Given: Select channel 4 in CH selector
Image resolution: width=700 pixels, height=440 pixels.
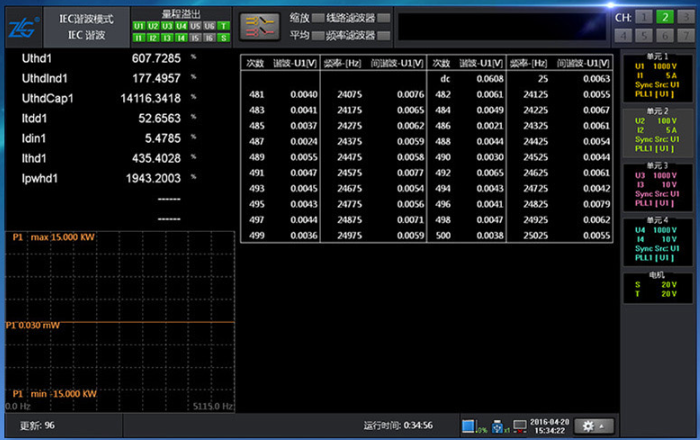Looking at the screenshot, I should click(623, 36).
